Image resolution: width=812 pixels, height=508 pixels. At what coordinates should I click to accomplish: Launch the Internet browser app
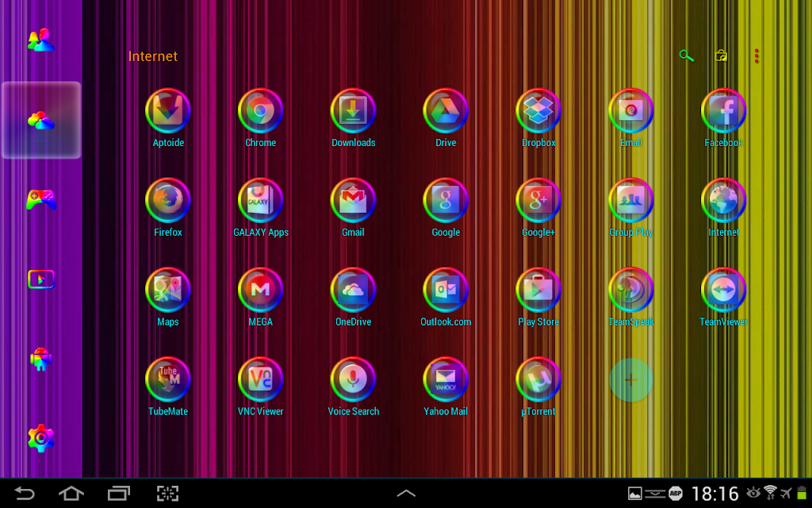[x=724, y=201]
